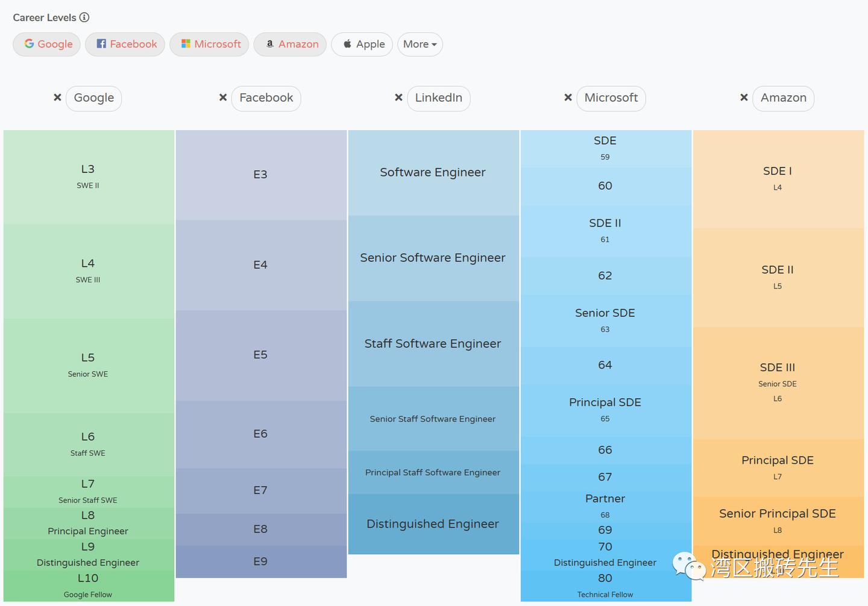
Task: Select Facebook E6 level block
Action: (x=261, y=434)
